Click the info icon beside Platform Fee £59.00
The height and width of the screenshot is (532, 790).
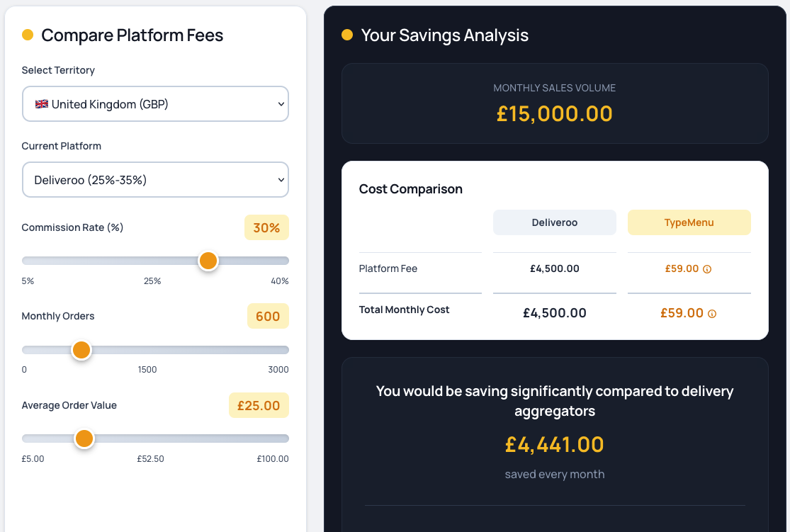point(709,268)
